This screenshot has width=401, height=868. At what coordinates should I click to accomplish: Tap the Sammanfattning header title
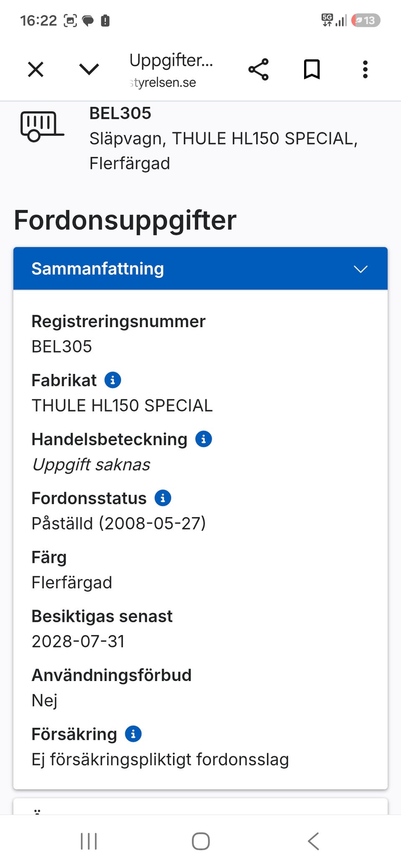point(98,269)
